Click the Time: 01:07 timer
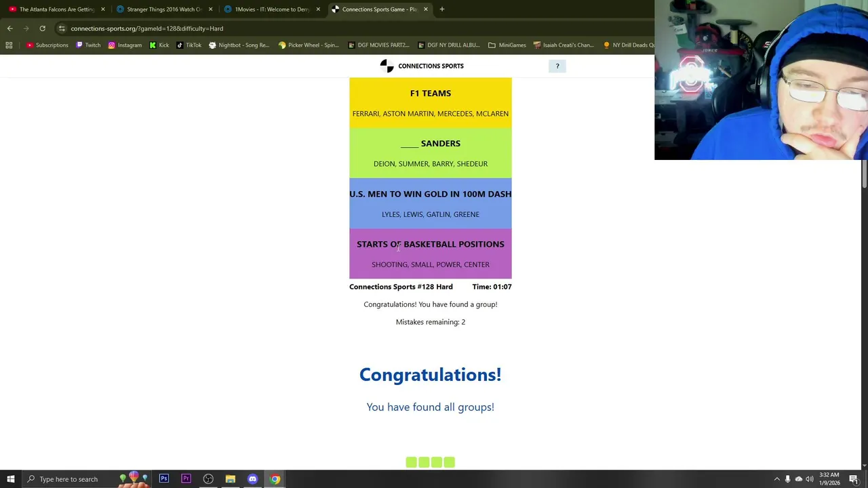The width and height of the screenshot is (868, 488). coord(492,287)
